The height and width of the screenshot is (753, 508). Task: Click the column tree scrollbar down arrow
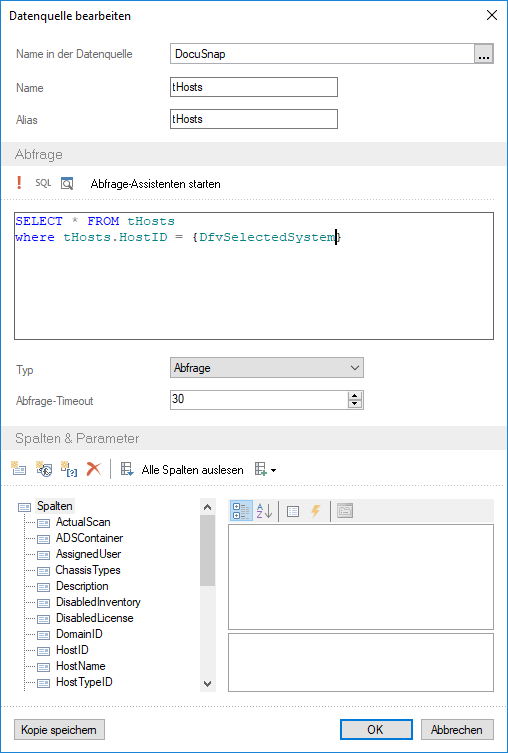tap(207, 684)
